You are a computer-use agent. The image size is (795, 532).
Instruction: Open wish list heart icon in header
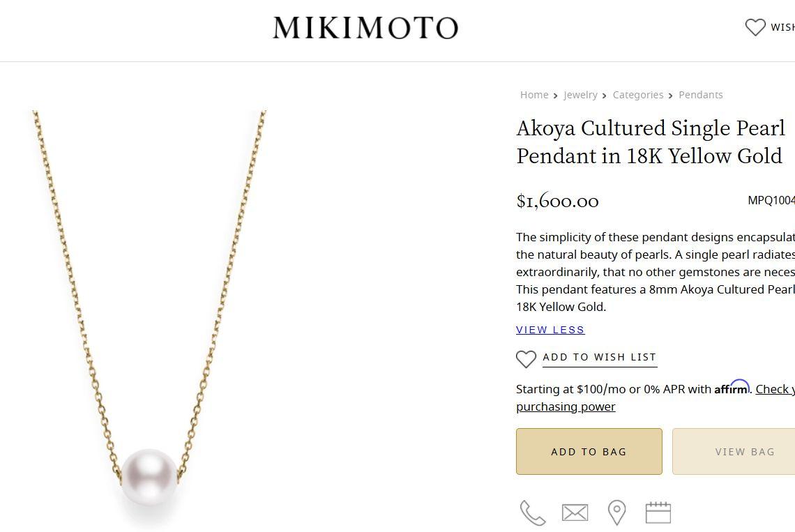755,27
